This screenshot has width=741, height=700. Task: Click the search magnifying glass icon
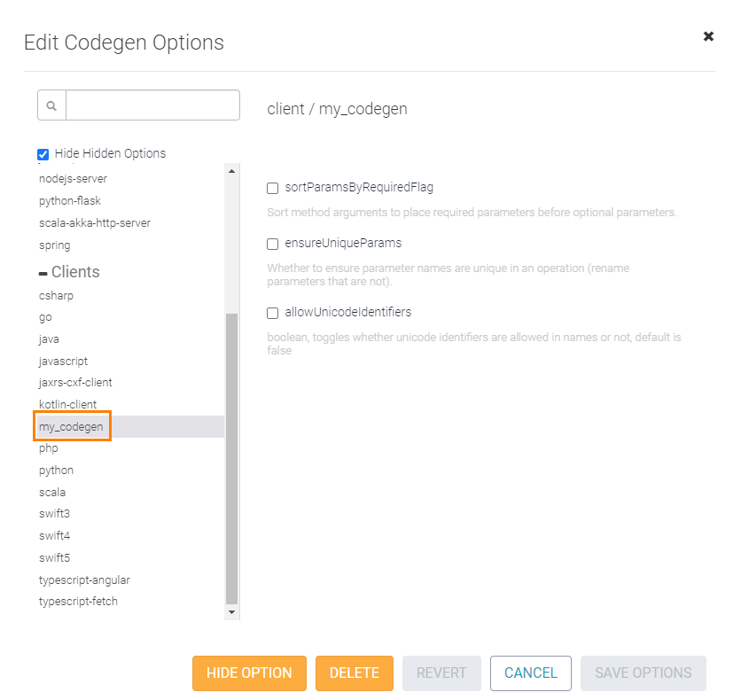[51, 105]
